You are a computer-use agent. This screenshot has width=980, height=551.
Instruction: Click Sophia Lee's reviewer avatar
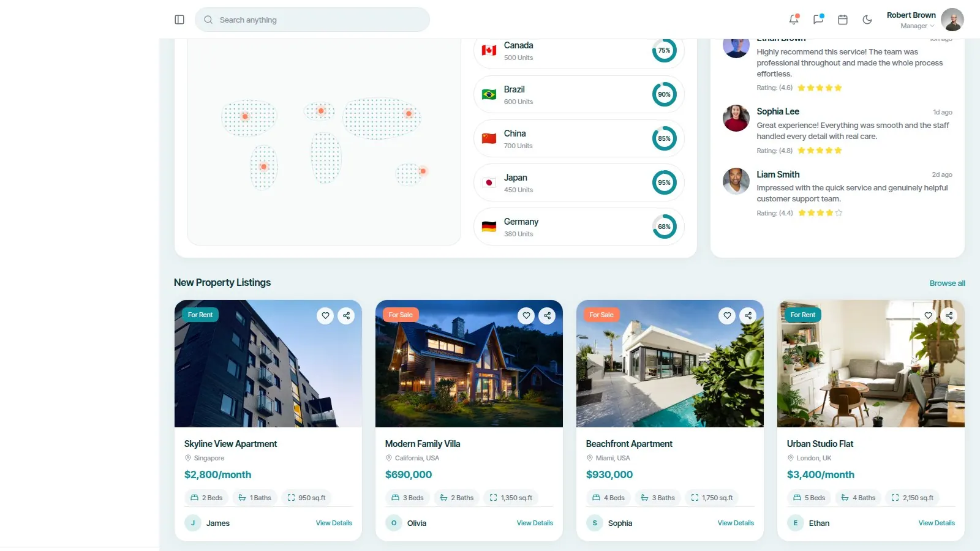click(x=736, y=118)
